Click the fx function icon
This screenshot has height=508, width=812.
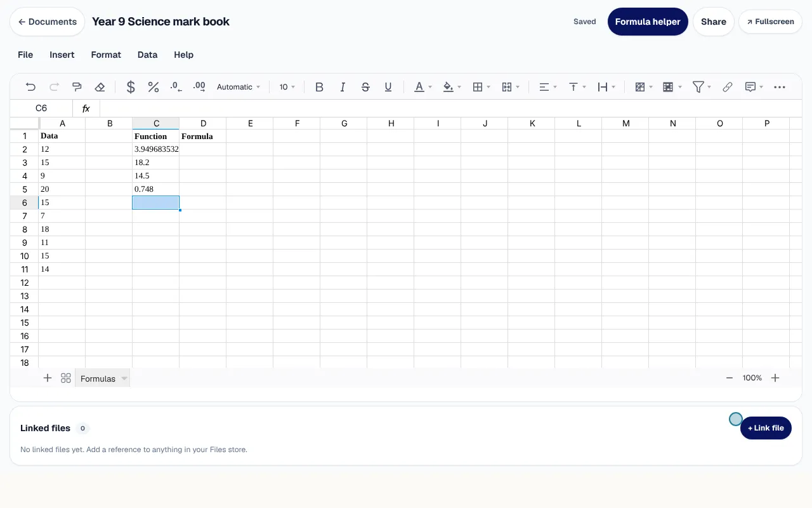(x=86, y=109)
